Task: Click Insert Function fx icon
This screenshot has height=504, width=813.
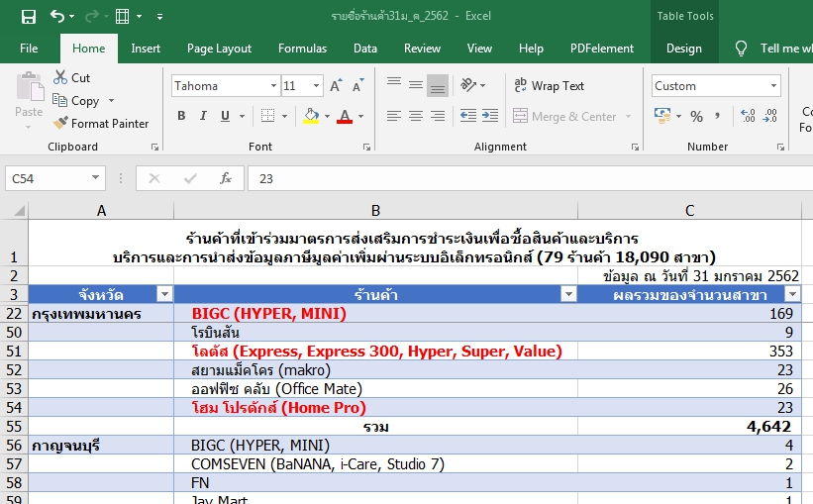Action: (225, 178)
